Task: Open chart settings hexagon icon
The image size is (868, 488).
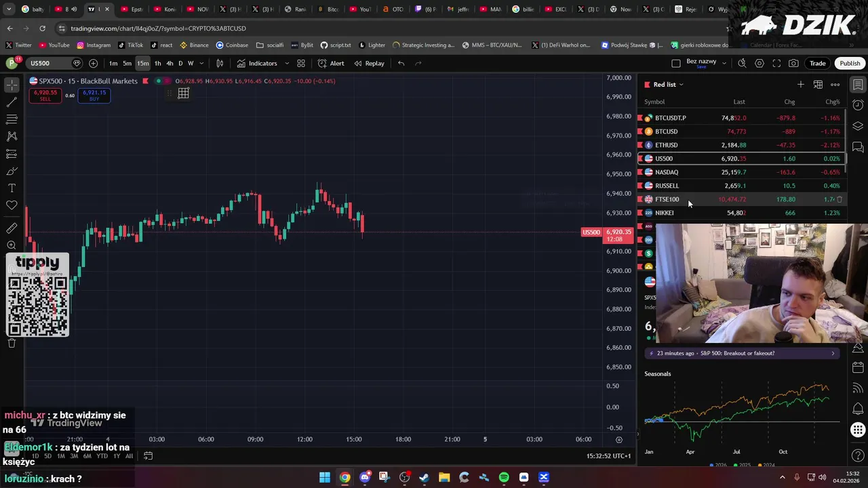Action: (759, 63)
